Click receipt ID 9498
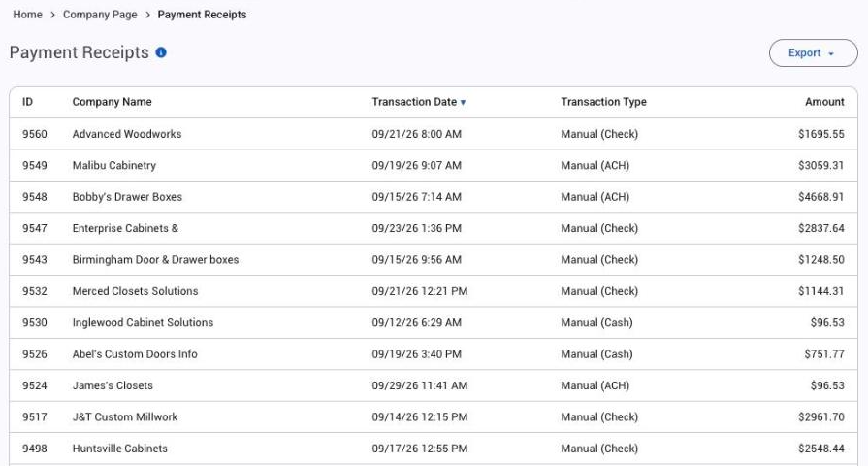 (35, 449)
